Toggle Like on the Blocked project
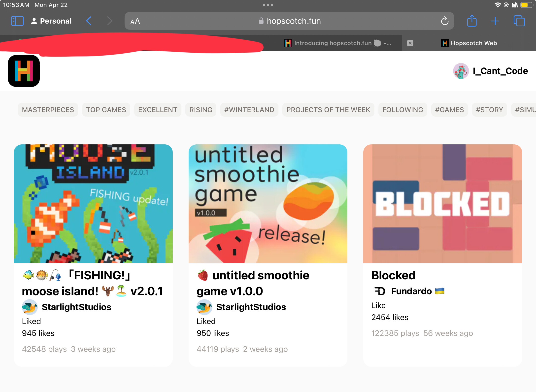The width and height of the screenshot is (536, 392). [378, 305]
